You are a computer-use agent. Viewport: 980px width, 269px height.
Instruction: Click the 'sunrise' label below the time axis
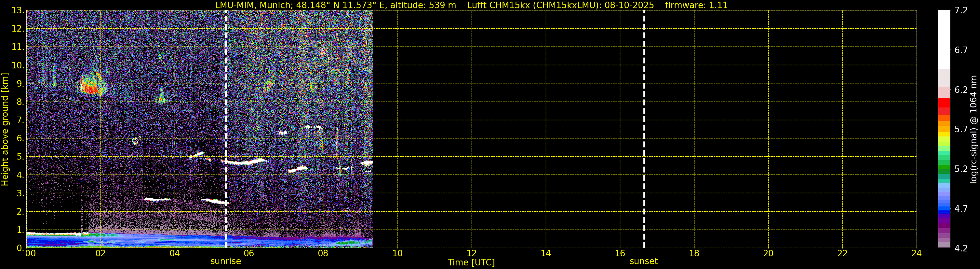click(226, 262)
